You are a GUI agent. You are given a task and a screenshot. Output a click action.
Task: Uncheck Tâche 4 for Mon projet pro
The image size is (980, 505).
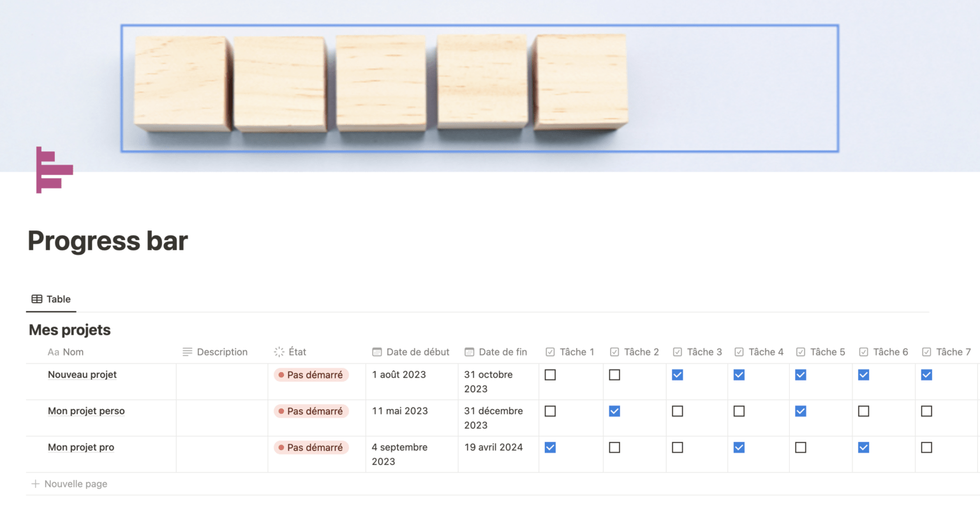(x=739, y=448)
